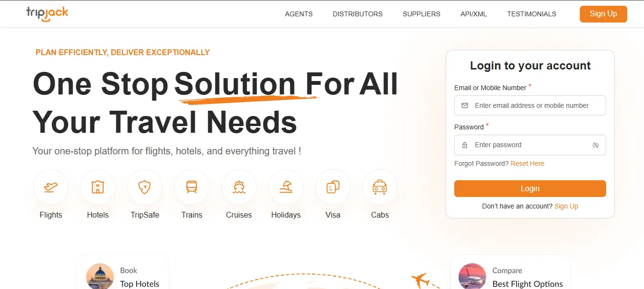Screen dimensions: 644x289
Task: Go to the DISTRIBUTORS page
Action: tap(357, 14)
